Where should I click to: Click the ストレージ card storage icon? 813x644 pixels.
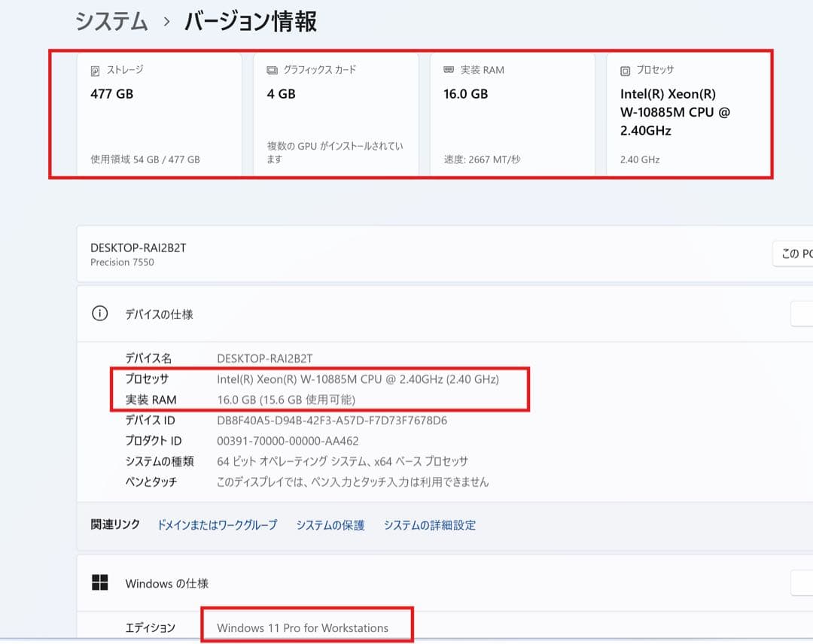(x=93, y=69)
